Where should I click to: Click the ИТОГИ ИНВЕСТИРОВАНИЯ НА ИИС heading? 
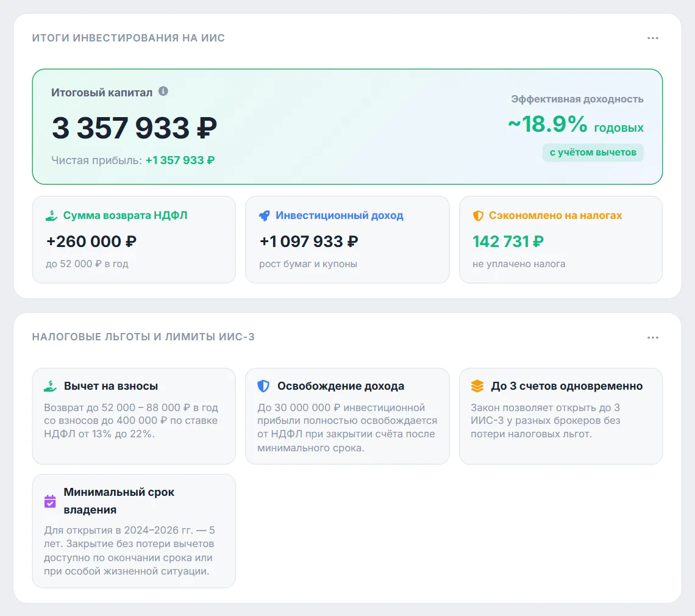click(128, 38)
